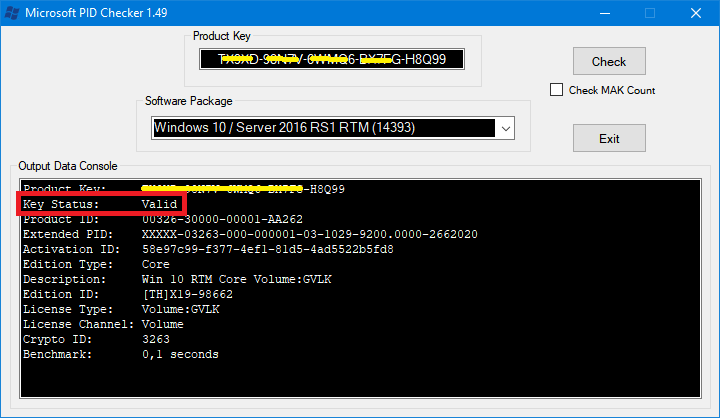Click the Key Status value 'Valid'
Screen dimensions: 720x418
(159, 204)
